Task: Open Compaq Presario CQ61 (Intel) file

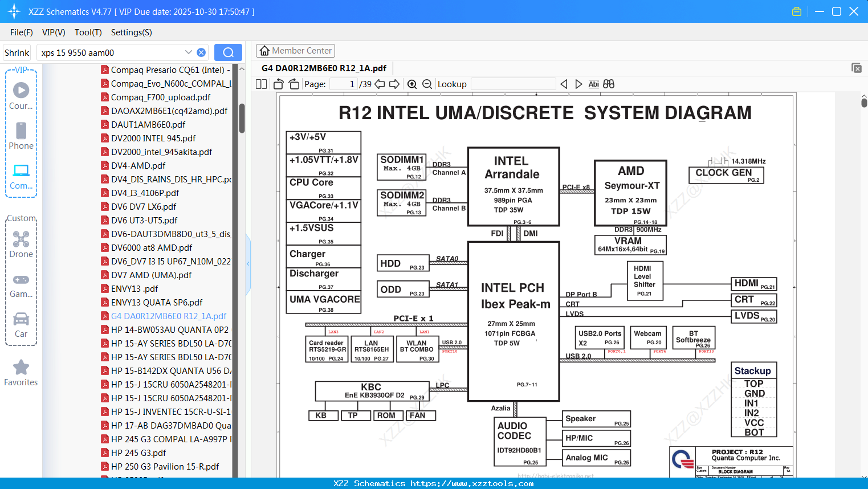Action: (x=166, y=70)
